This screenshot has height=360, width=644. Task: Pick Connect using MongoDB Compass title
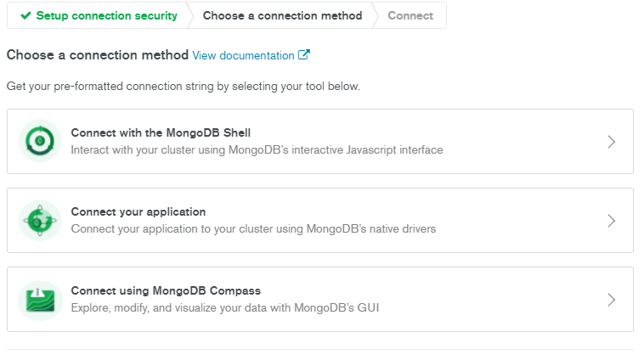166,290
